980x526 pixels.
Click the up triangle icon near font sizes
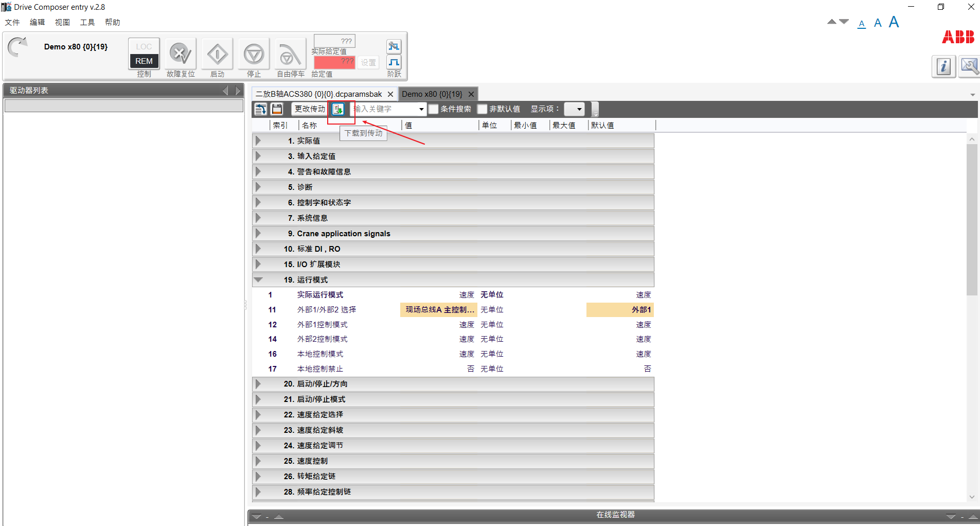[x=831, y=22]
